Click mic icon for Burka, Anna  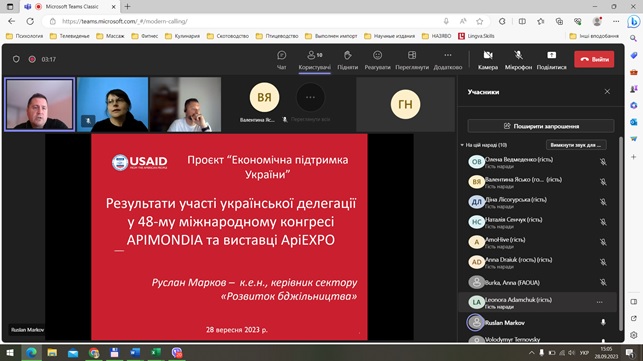(603, 282)
